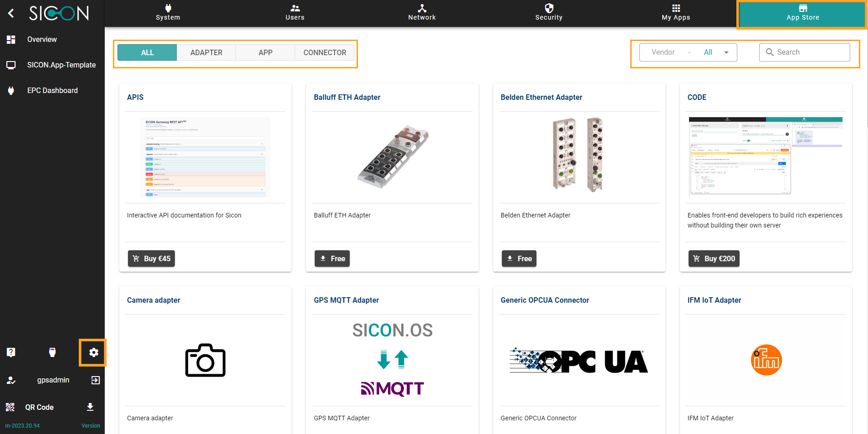Select the ADAPTER filter toggle

point(206,52)
